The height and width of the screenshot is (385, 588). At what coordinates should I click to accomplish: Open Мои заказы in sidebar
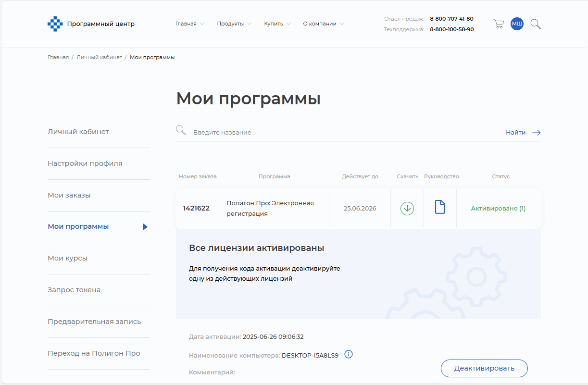(69, 195)
